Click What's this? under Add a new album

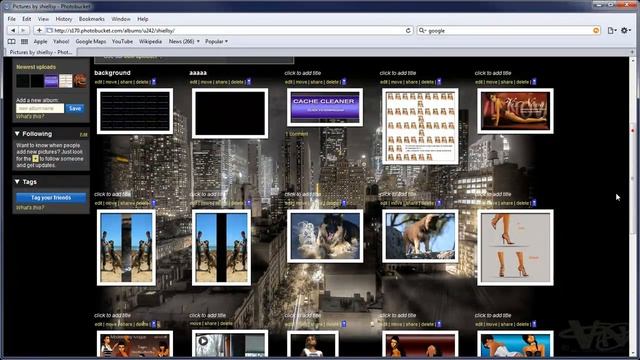click(30, 117)
